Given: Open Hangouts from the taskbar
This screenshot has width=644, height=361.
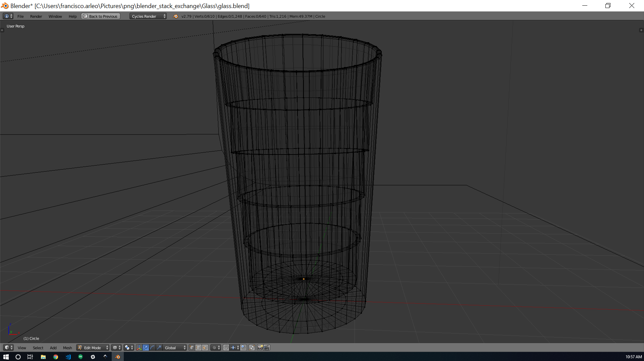Looking at the screenshot, I should (80, 357).
